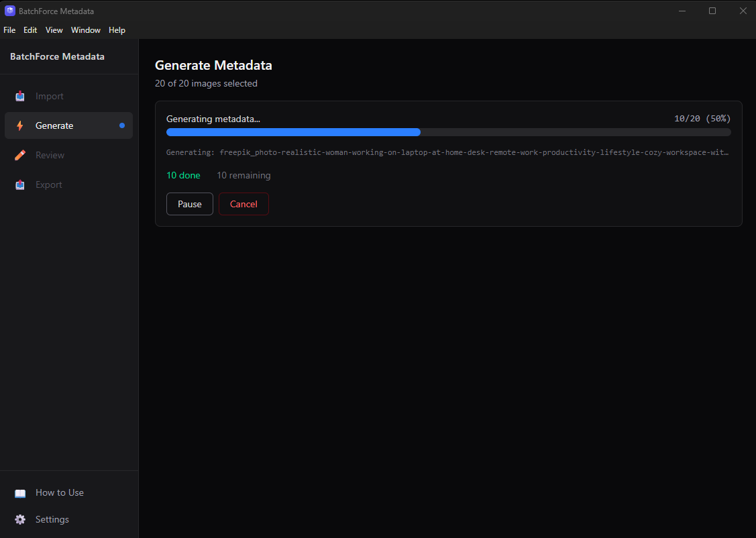Viewport: 756px width, 538px height.
Task: Click the BatchForce Metadata sidebar header
Action: point(57,56)
